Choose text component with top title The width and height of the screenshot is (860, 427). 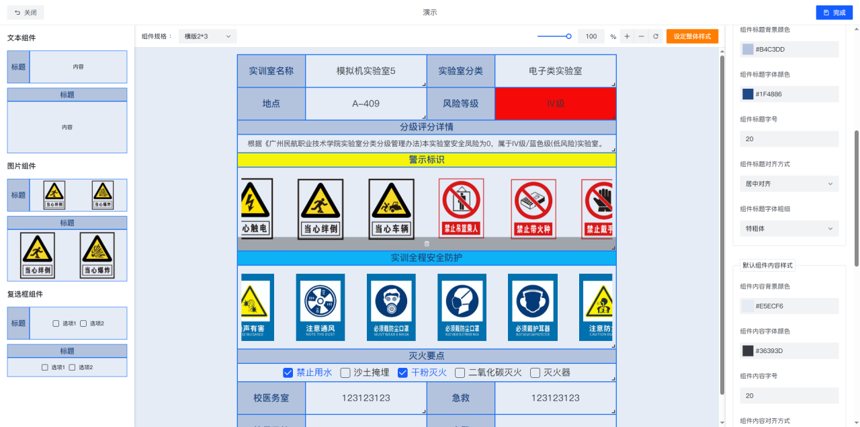pyautogui.click(x=67, y=121)
